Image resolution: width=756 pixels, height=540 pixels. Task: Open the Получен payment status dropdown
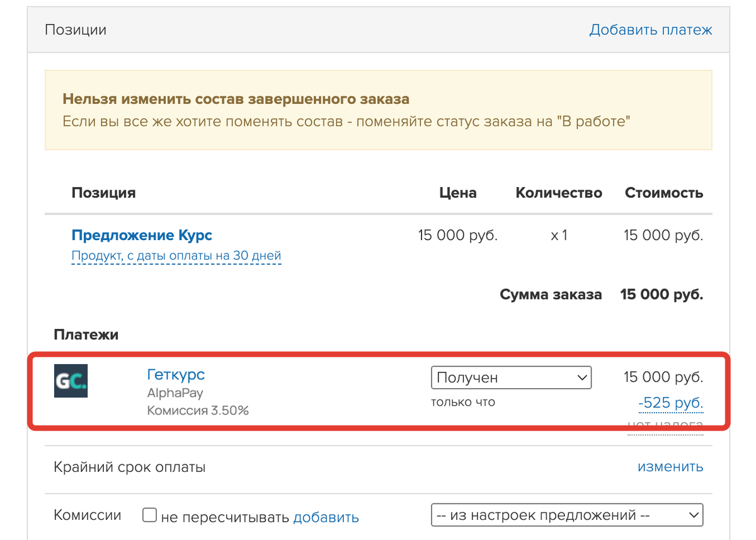pyautogui.click(x=511, y=378)
